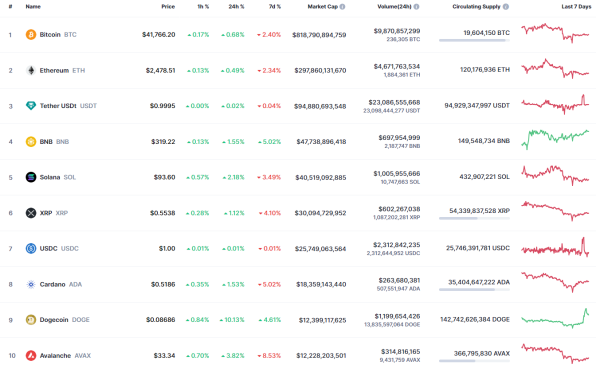This screenshot has width=600, height=368.
Task: Click Bitcoin price $41,766.20
Action: click(159, 35)
